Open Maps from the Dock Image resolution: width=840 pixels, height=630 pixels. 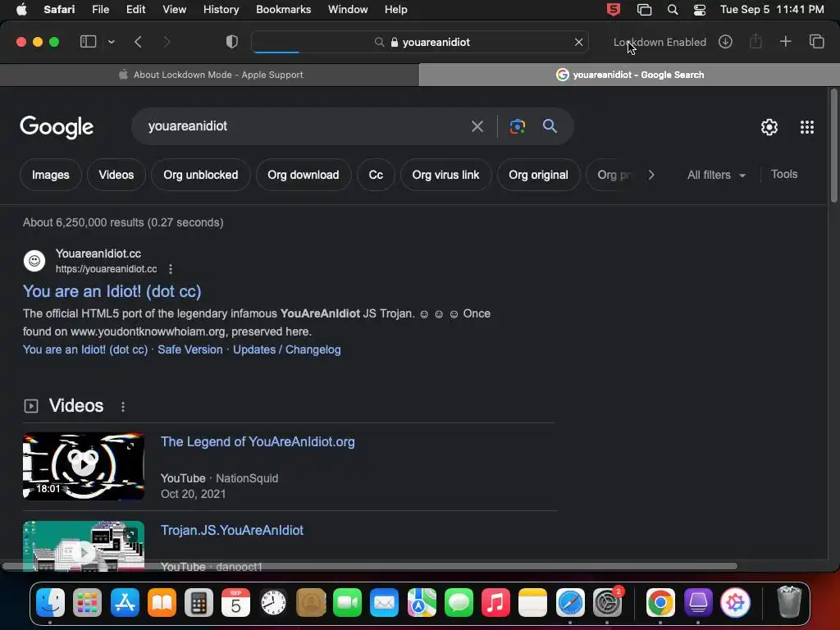coord(422,603)
